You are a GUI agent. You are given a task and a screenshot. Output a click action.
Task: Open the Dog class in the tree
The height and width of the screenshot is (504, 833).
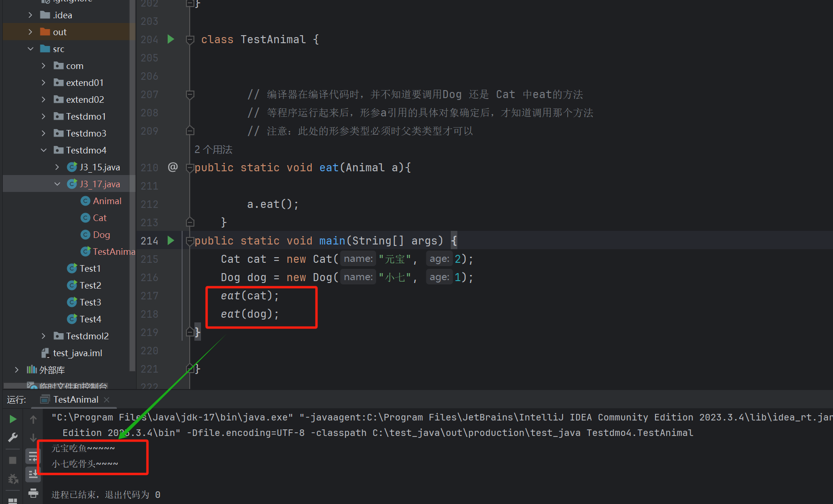coord(101,235)
